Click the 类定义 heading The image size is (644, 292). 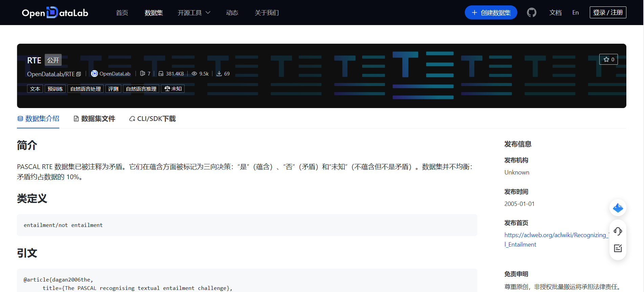pos(32,199)
